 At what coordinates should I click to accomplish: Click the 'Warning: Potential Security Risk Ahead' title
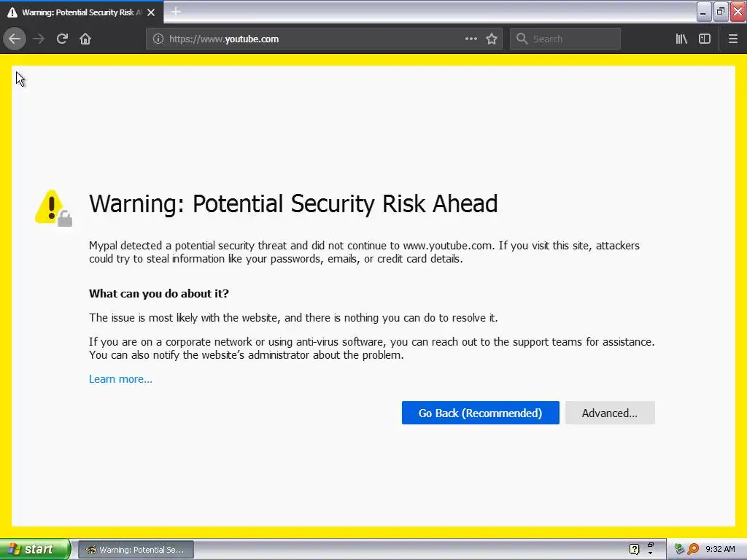(293, 204)
